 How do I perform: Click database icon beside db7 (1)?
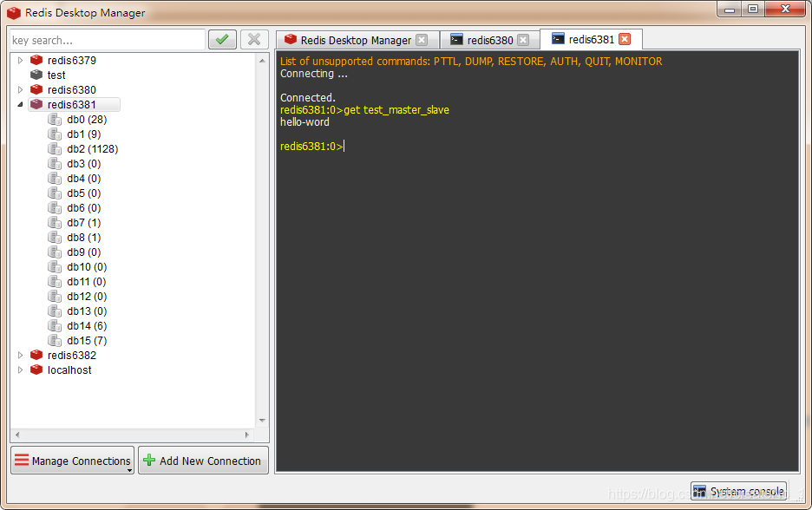pyautogui.click(x=55, y=223)
